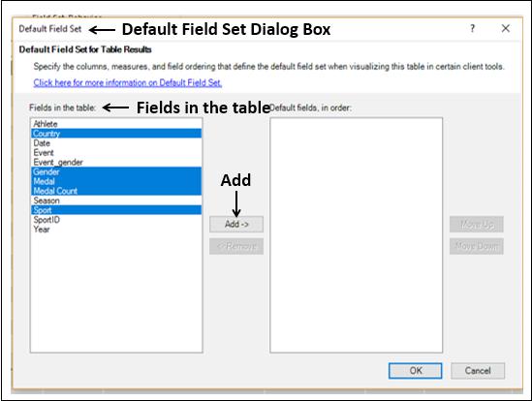Click the disabled Move Down button
Screen dimensions: 532x401
(477, 246)
